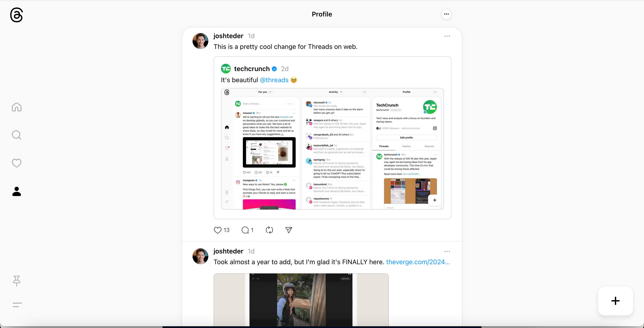
Task: Click the Pin icon in sidebar
Action: pos(17,281)
